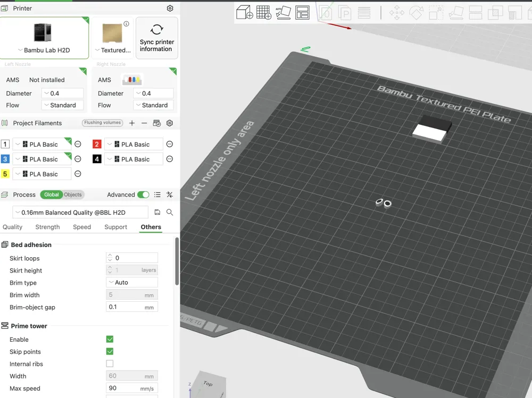Click the sync filaments with AMS icon
532x398 pixels.
tap(157, 123)
